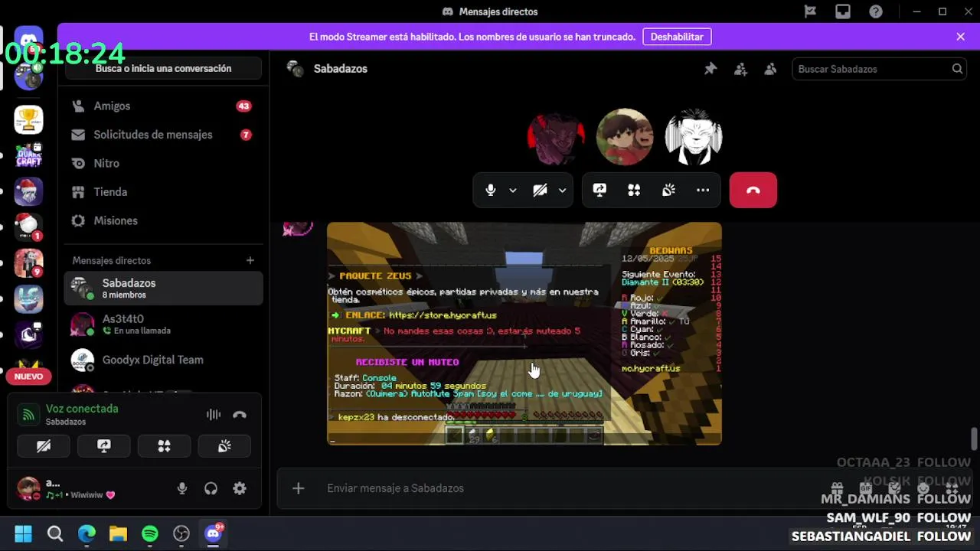The height and width of the screenshot is (551, 980).
Task: Open your user profile avatar
Action: pos(28,488)
